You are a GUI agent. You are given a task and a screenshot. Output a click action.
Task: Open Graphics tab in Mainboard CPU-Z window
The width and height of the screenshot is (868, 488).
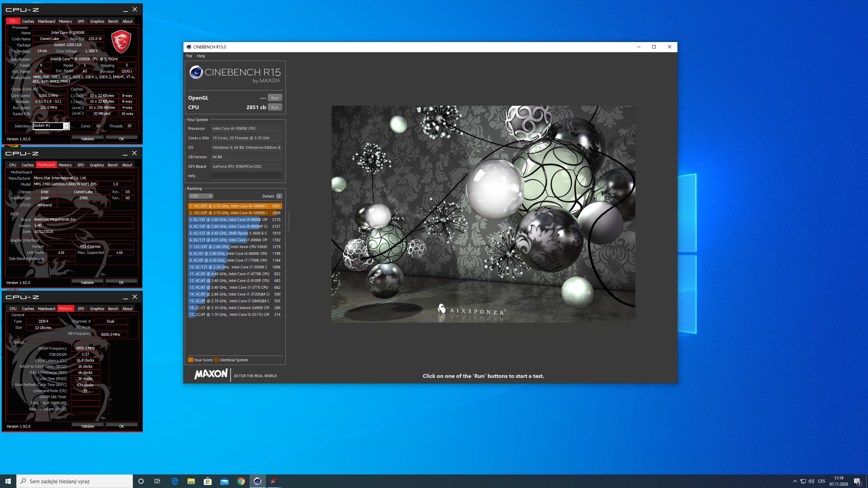pyautogui.click(x=97, y=165)
